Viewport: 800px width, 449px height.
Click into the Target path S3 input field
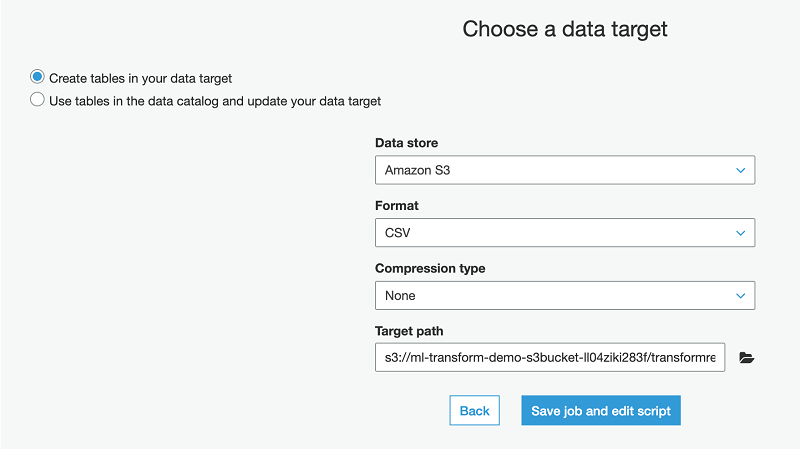pyautogui.click(x=549, y=358)
